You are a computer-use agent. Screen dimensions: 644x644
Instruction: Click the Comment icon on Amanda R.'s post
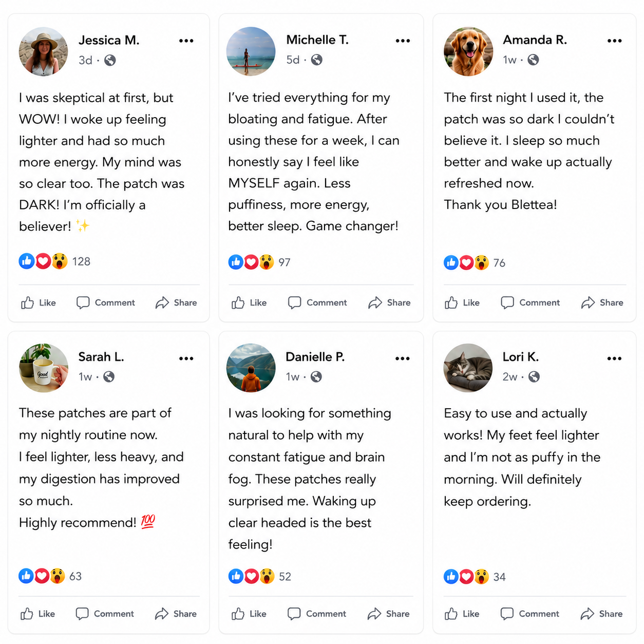[x=507, y=302]
